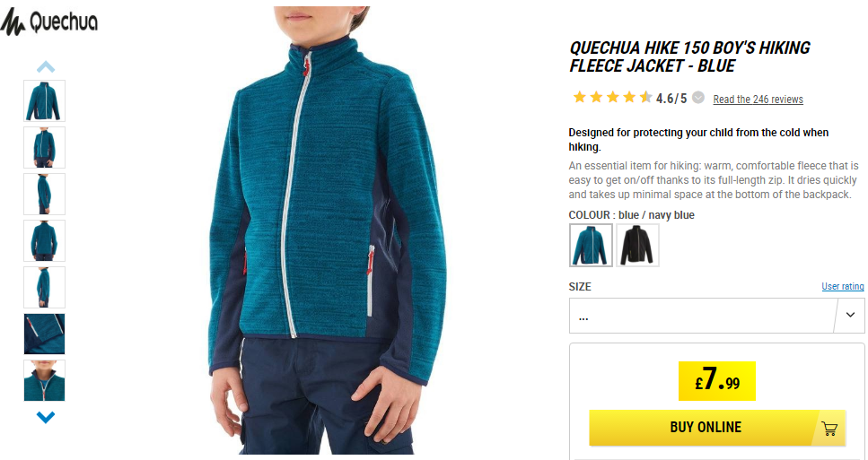Select the collar close-up thumbnail

pos(44,380)
